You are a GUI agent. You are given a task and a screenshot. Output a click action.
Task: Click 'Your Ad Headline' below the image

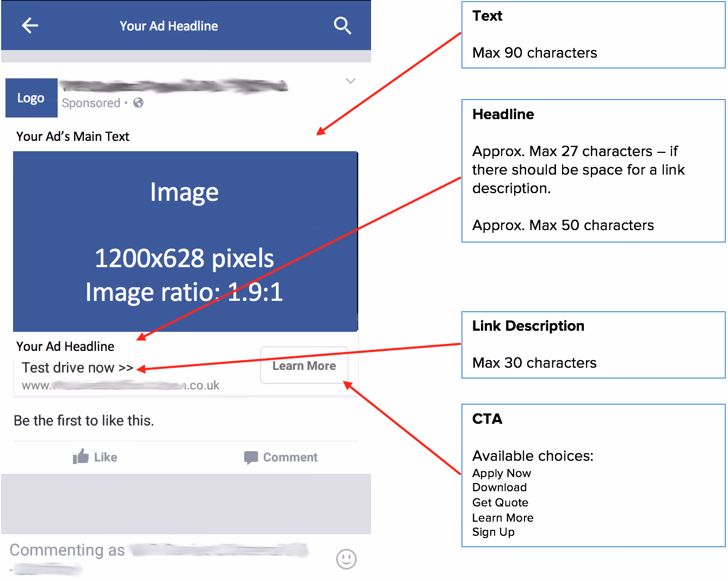coord(65,347)
